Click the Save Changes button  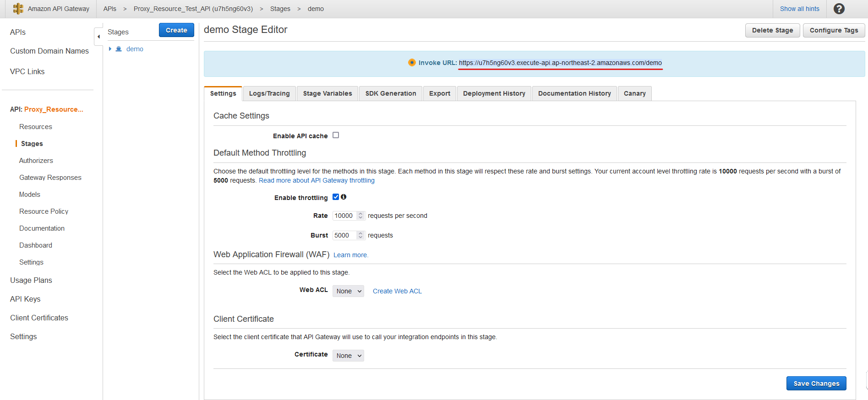pos(816,384)
